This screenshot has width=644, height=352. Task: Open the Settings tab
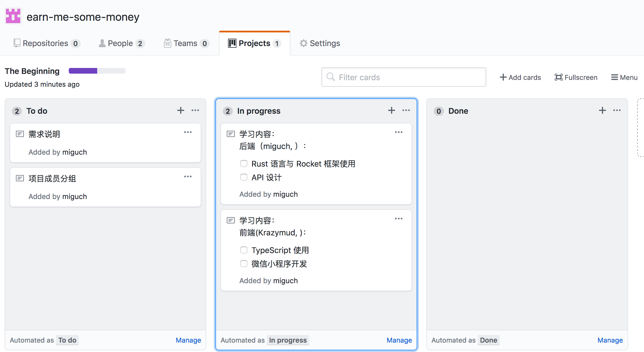tap(320, 43)
